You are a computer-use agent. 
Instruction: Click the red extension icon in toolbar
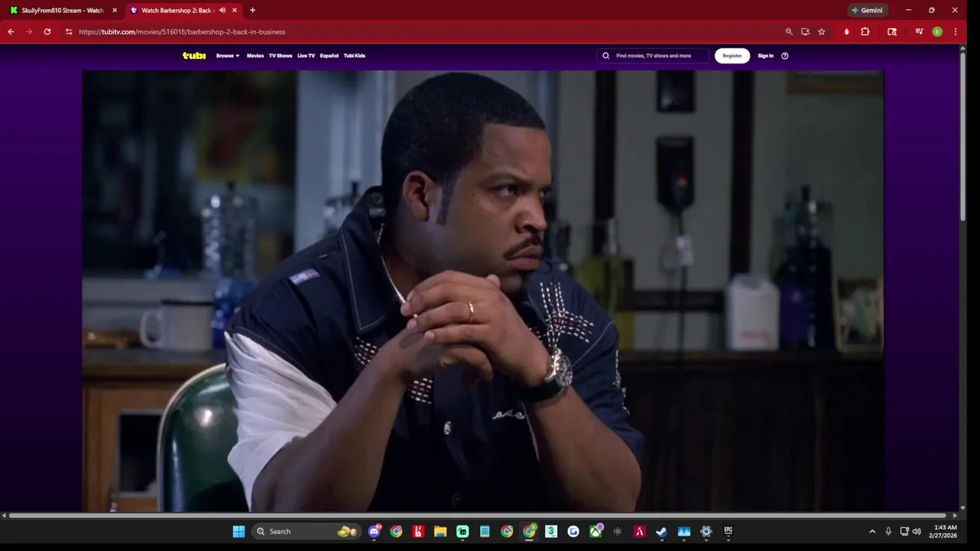tap(847, 31)
